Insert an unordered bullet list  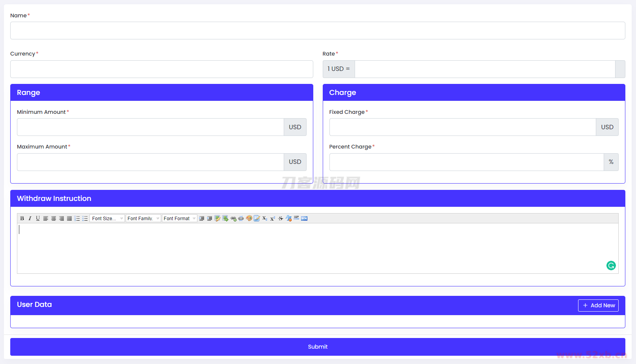point(85,219)
